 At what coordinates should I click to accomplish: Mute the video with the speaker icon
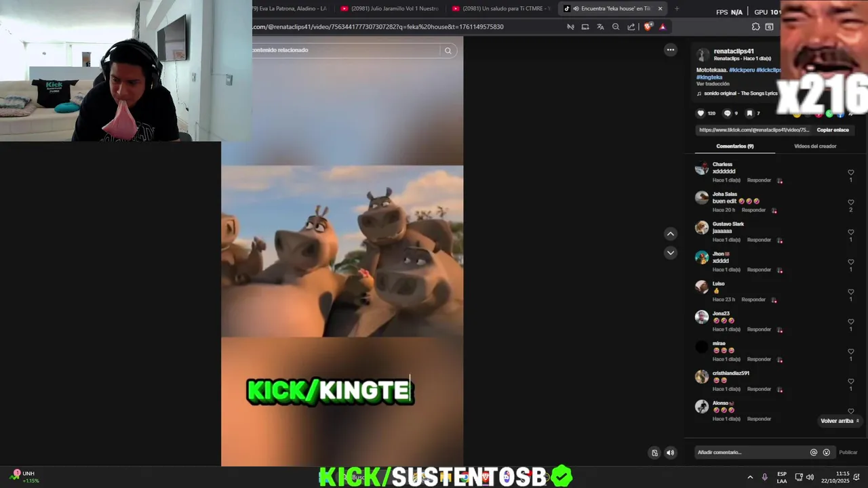point(670,453)
